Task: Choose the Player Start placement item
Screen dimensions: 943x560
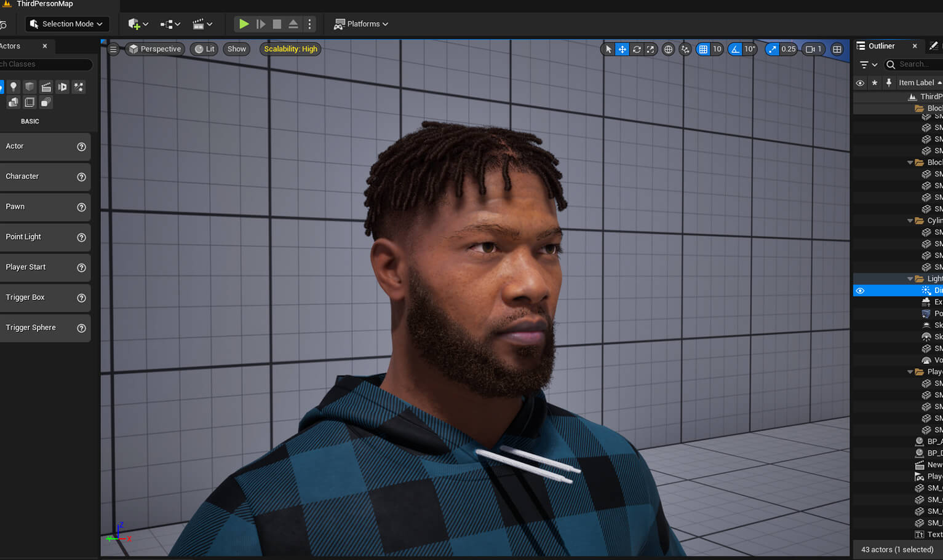Action: point(44,267)
